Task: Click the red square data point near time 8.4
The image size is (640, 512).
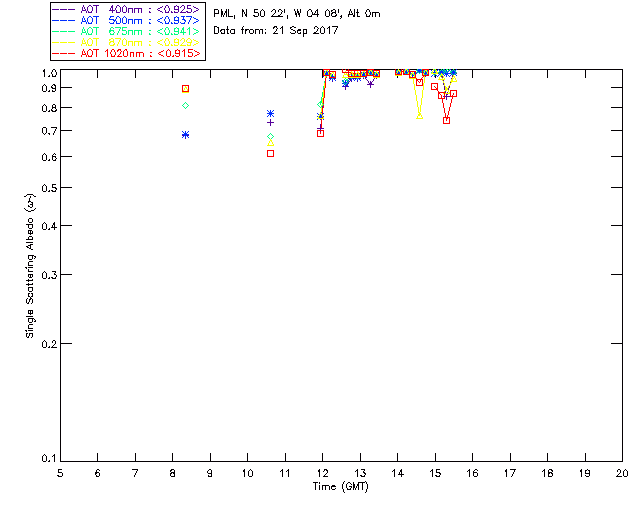Action: (x=185, y=89)
